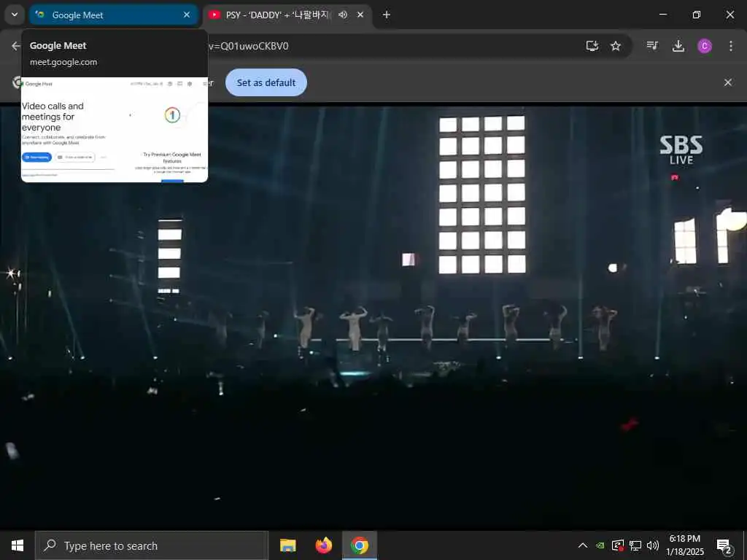Open the notification center icon

[x=724, y=545]
